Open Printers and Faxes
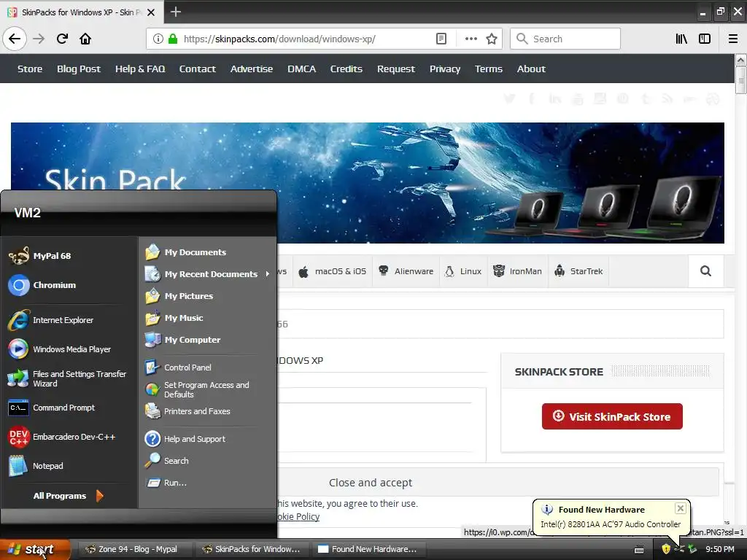 187,411
